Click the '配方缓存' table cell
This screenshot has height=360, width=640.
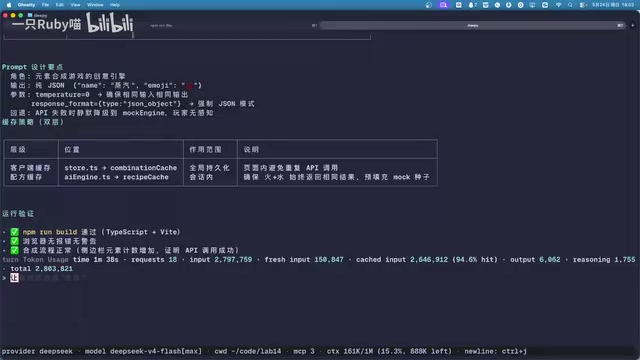pyautogui.click(x=26, y=177)
